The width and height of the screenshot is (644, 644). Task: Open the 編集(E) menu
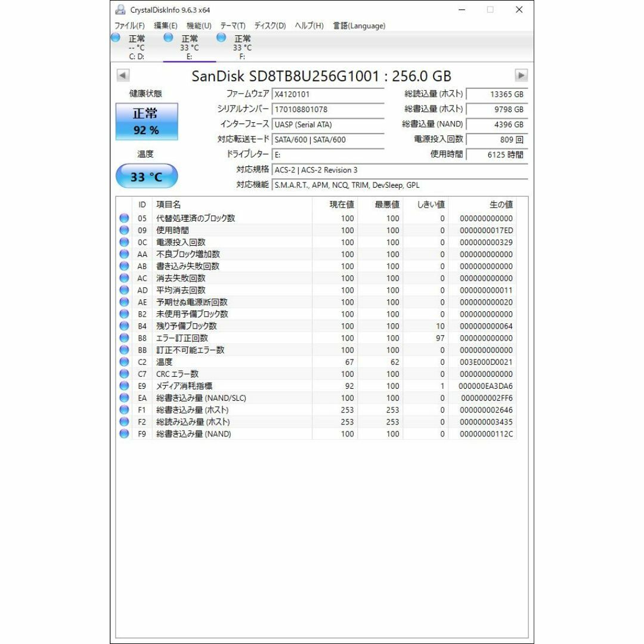point(166,26)
